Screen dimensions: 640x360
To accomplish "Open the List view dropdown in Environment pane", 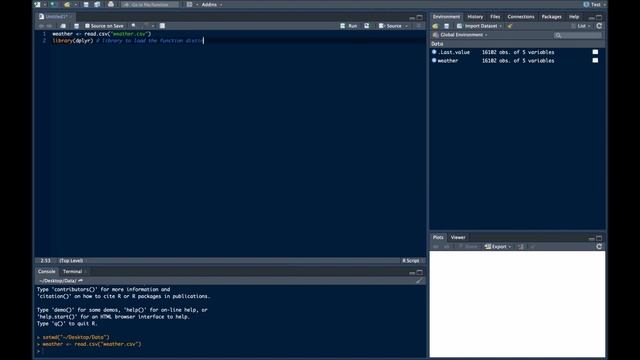I will tap(581, 26).
